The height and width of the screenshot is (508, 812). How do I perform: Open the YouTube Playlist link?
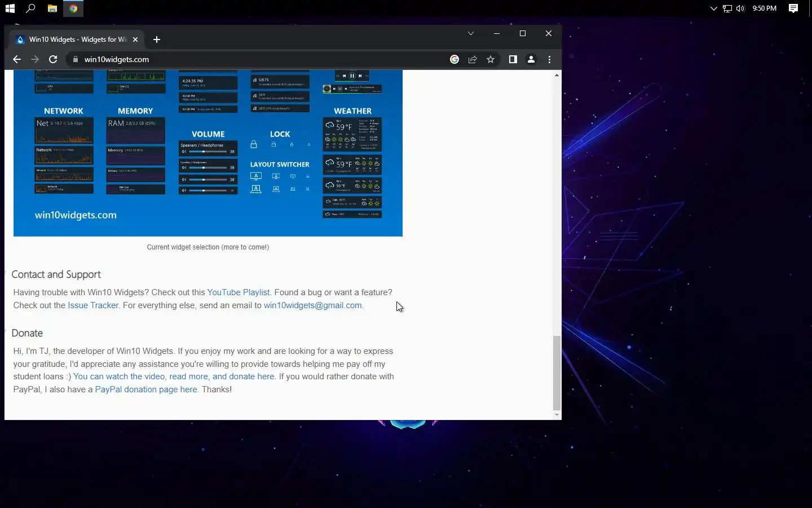pyautogui.click(x=239, y=292)
